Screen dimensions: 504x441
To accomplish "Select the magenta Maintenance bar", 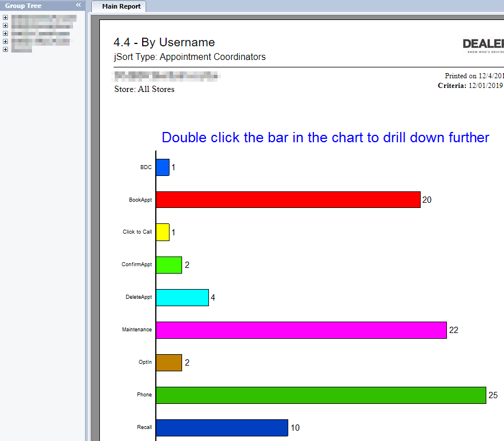I will [x=301, y=330].
